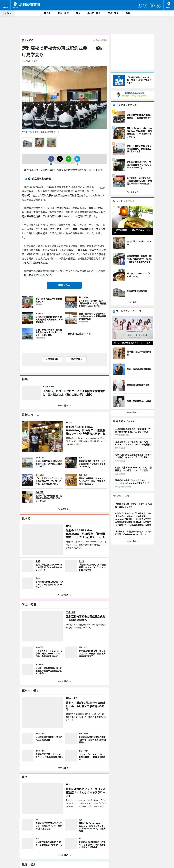
Task: Bookmark the article on Hatena B!
Action: (x=77, y=159)
